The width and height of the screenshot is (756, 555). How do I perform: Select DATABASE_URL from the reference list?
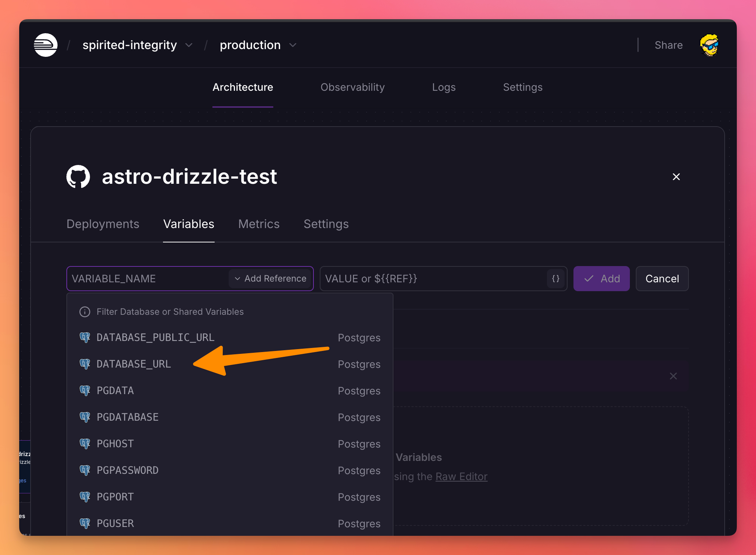134,364
